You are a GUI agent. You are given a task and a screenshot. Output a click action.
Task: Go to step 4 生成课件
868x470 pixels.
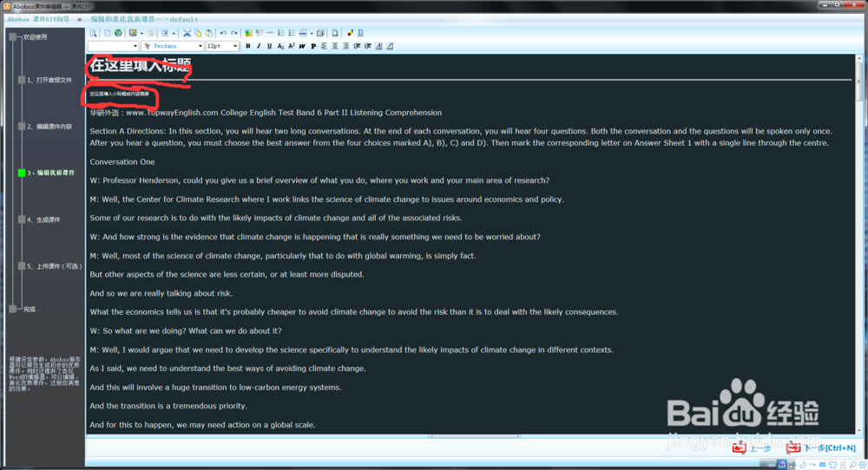[43, 220]
